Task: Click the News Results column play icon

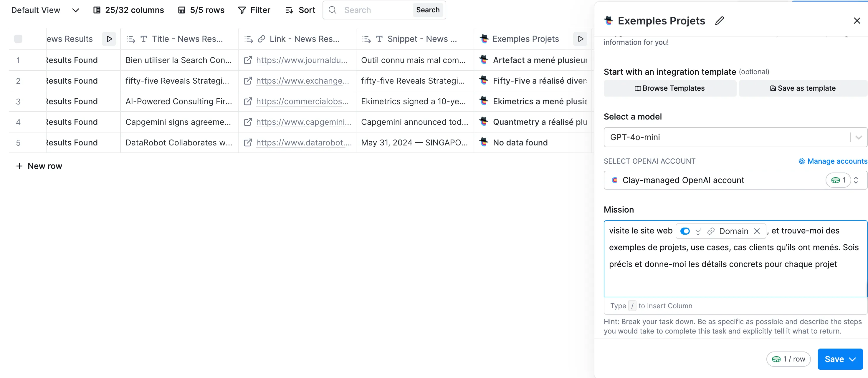Action: click(x=109, y=39)
